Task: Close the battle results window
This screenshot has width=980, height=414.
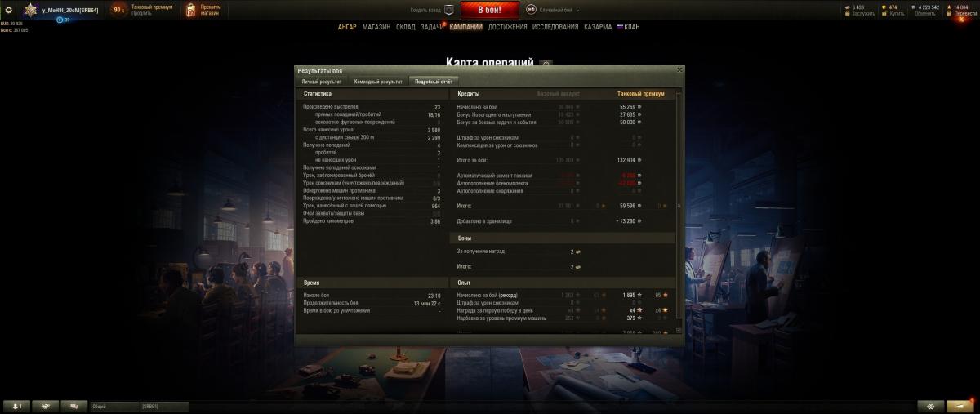Action: coord(679,70)
